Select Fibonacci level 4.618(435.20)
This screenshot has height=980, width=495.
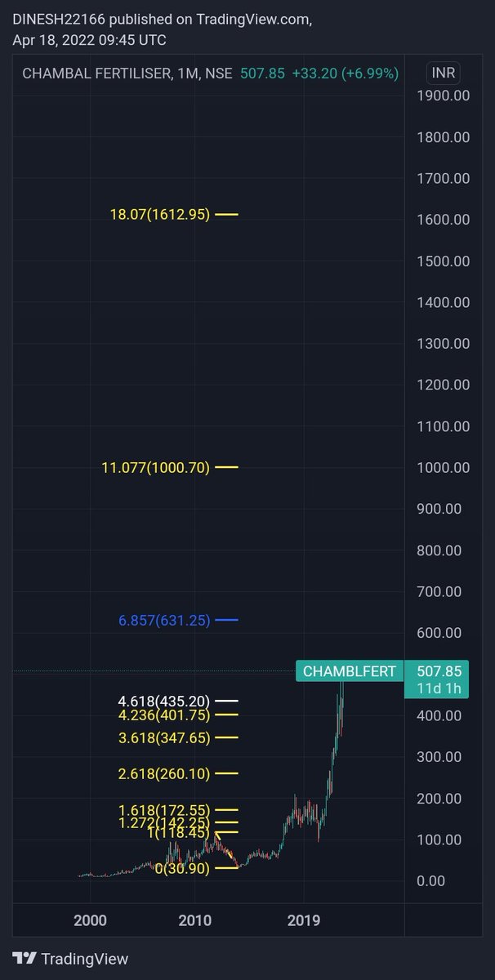(164, 701)
